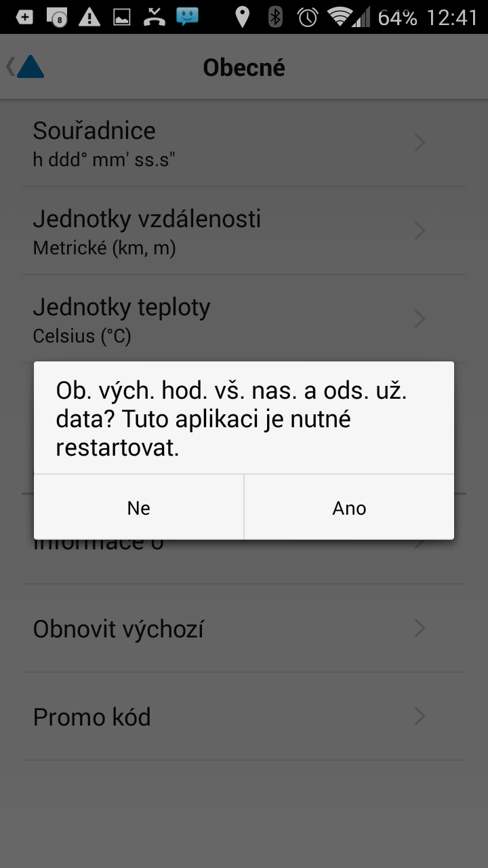Tap the Wi-Fi signal icon

(x=342, y=17)
